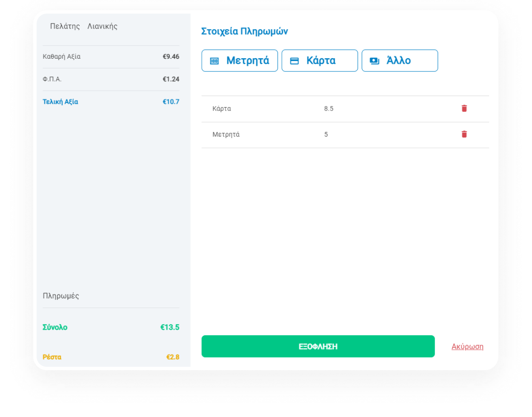Click the banknotes icon on the Άλλο button

click(374, 61)
